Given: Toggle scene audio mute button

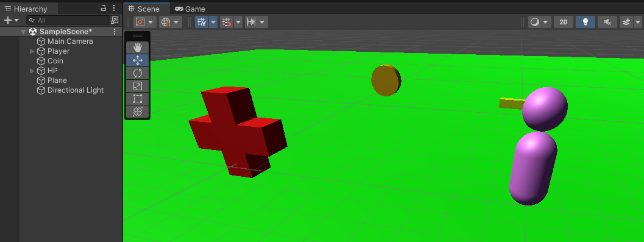Looking at the screenshot, I should [607, 22].
